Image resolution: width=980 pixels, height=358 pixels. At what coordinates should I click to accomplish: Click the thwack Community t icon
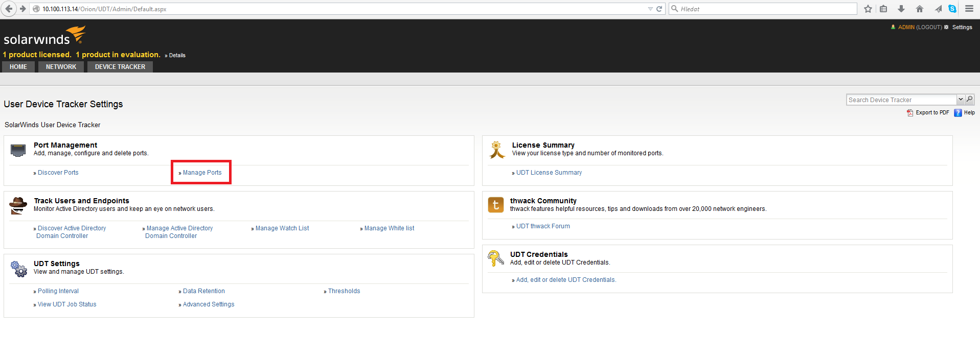tap(495, 205)
